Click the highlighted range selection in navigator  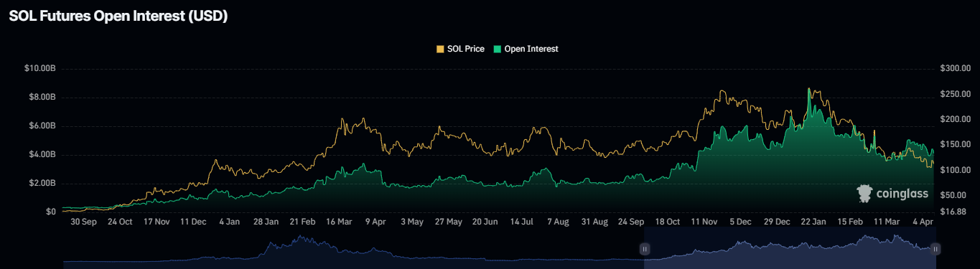[x=790, y=247]
